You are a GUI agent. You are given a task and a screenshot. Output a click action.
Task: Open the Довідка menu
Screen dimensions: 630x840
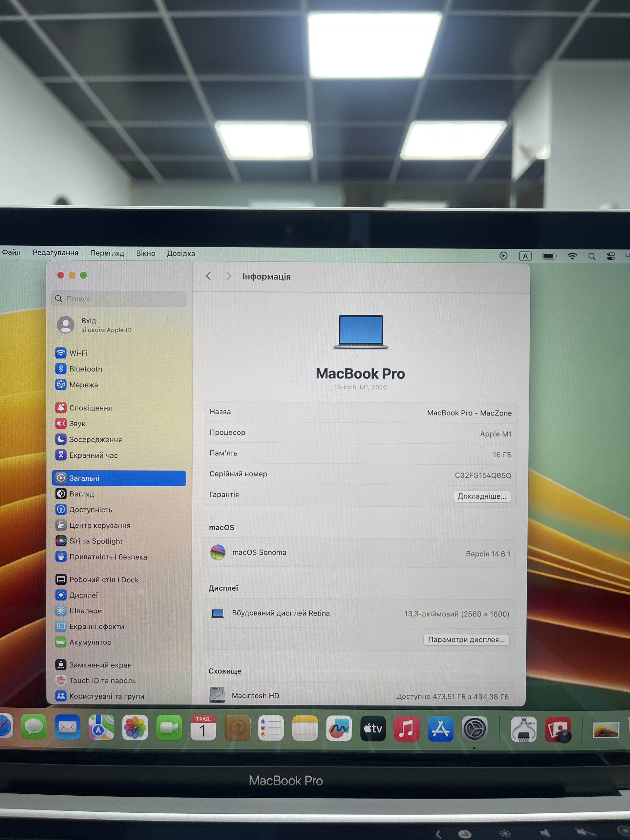click(x=181, y=254)
